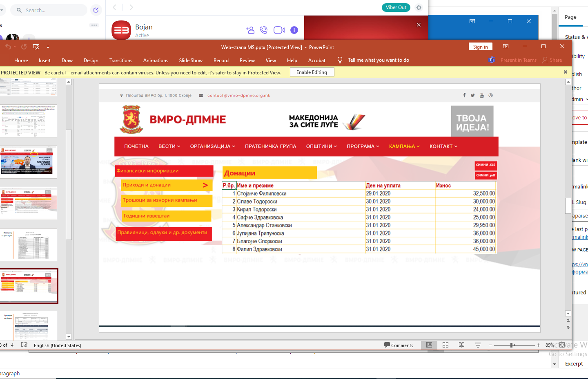This screenshot has height=379, width=588.
Task: Select the currently highlighted slide thumbnail
Action: [29, 286]
